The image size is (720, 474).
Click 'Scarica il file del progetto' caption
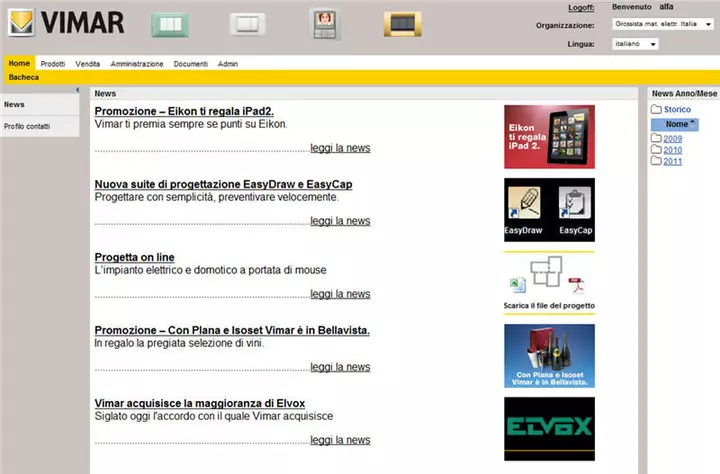(549, 305)
